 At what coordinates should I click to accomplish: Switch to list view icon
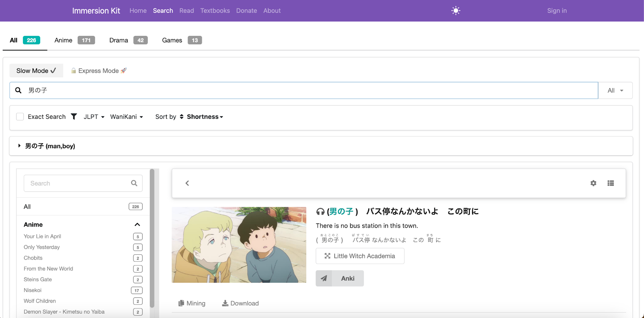click(x=611, y=183)
